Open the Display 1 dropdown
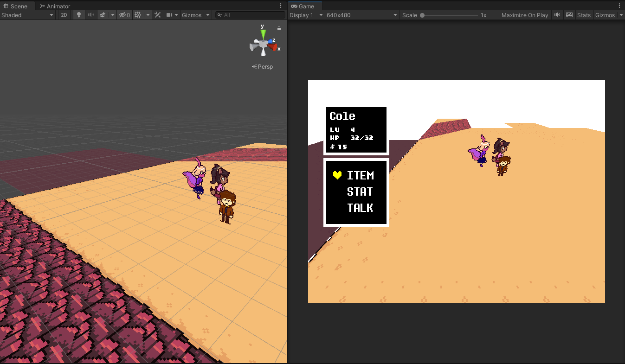The image size is (625, 364). point(306,15)
